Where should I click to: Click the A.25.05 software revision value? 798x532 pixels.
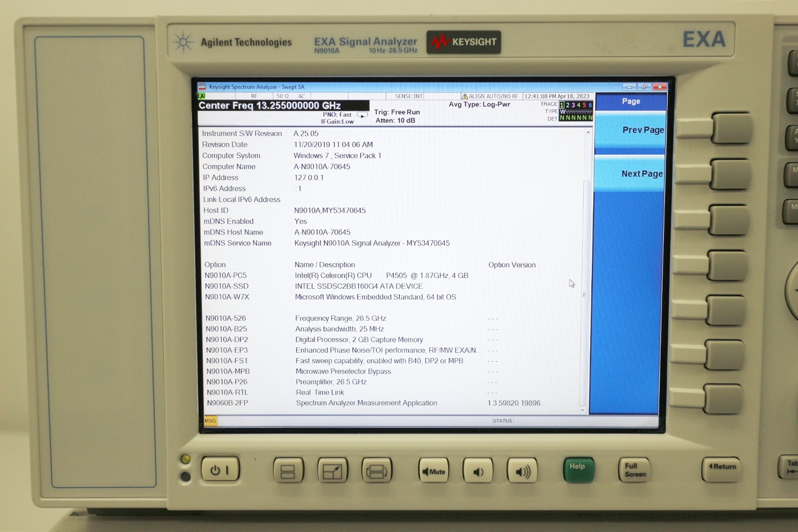point(306,133)
